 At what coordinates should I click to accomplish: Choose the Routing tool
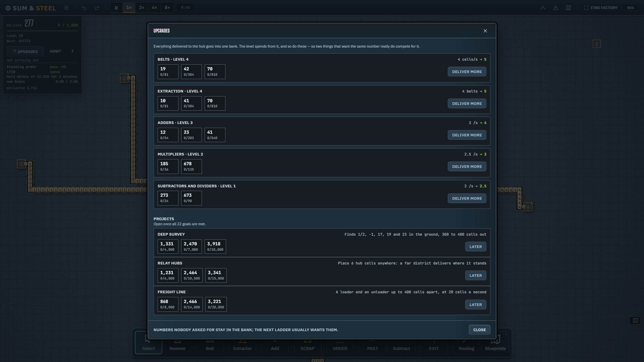point(467,343)
